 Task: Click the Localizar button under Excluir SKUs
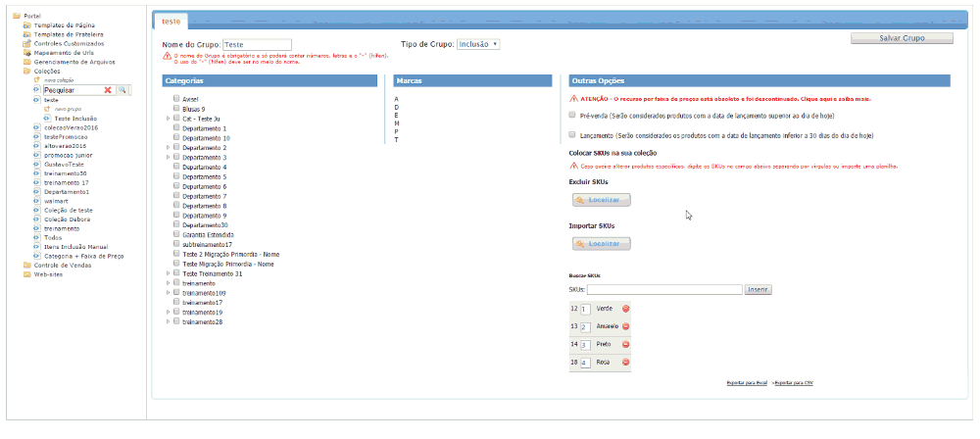tap(602, 200)
